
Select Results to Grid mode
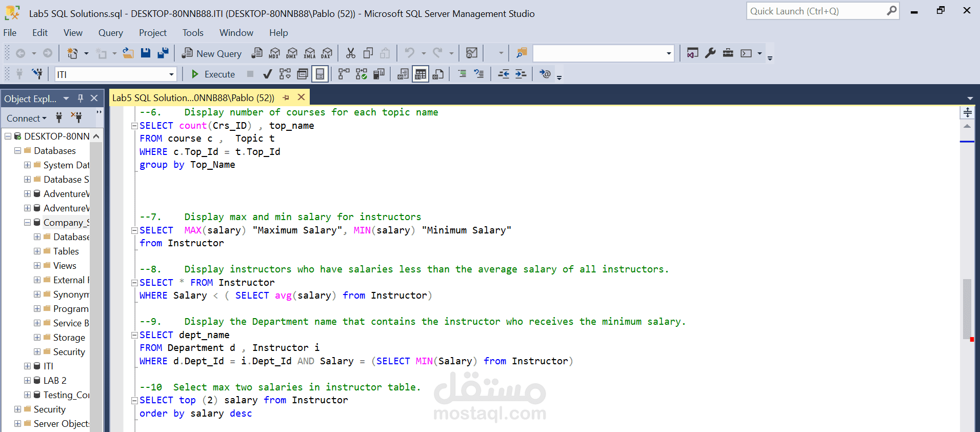click(x=421, y=74)
